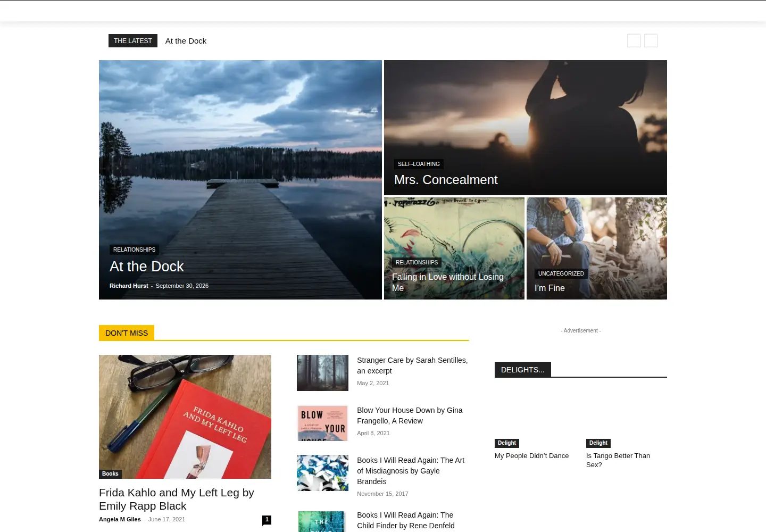The image size is (766, 532).
Task: Click Delight tag above 'My People Didn't Dance'
Action: click(x=507, y=443)
